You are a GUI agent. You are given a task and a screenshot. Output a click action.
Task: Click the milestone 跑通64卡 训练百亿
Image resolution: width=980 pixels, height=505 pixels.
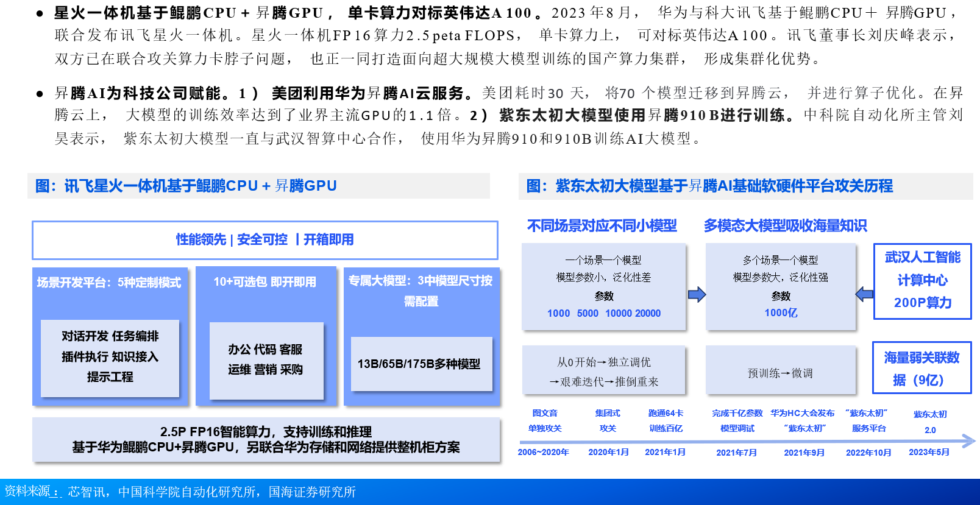(666, 420)
